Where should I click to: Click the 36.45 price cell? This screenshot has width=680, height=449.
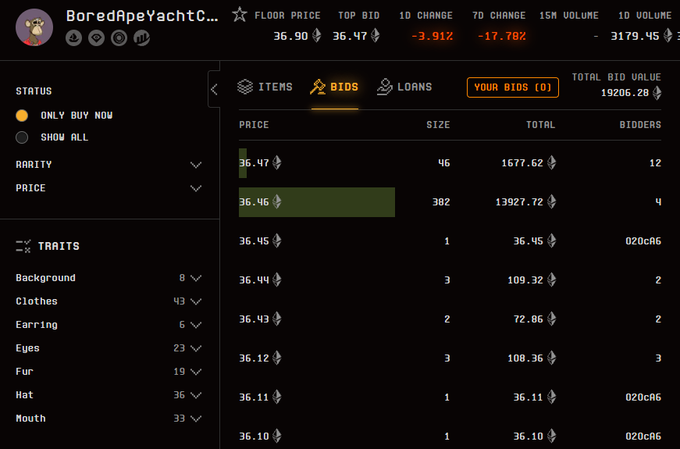254,241
